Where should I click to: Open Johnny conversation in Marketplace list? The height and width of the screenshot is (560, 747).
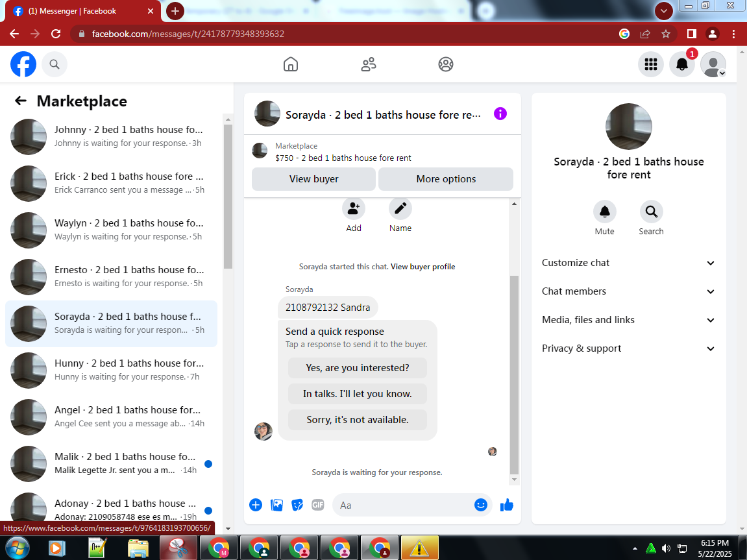(111, 136)
